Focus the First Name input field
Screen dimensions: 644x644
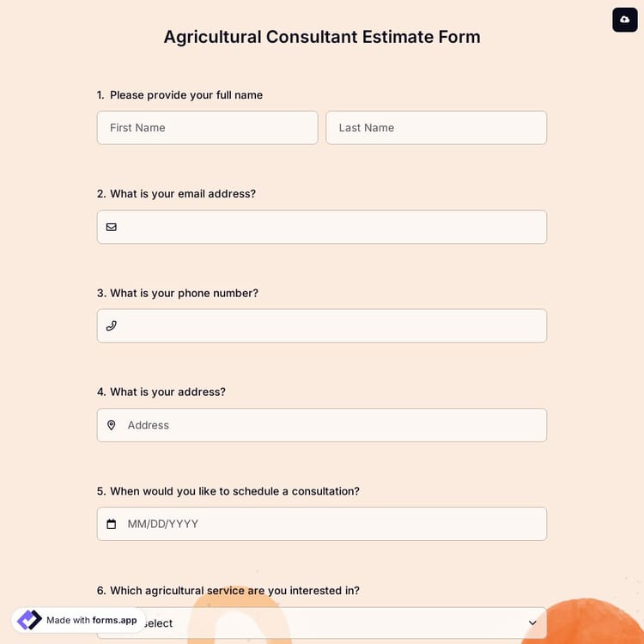point(207,128)
